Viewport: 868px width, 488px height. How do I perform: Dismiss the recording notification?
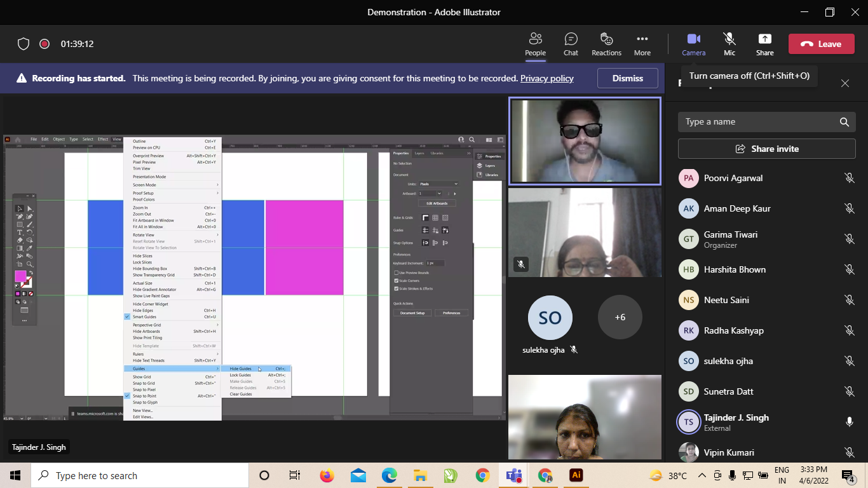point(627,78)
